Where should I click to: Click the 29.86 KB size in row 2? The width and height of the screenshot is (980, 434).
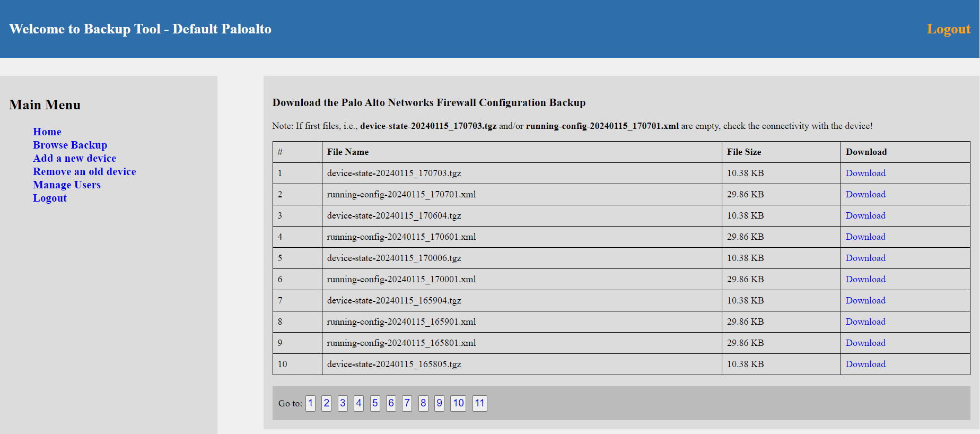pyautogui.click(x=745, y=194)
